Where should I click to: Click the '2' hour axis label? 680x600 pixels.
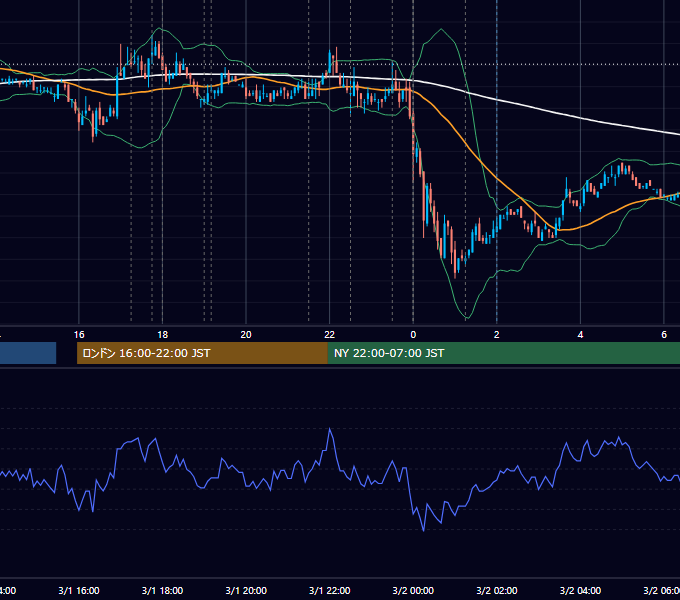click(497, 335)
